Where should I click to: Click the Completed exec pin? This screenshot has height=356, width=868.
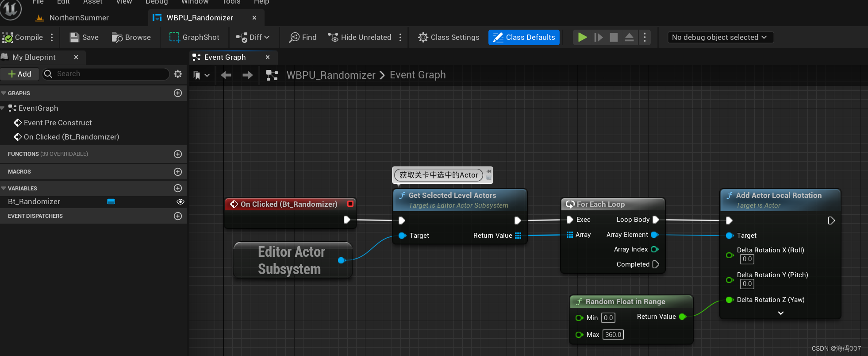[656, 264]
